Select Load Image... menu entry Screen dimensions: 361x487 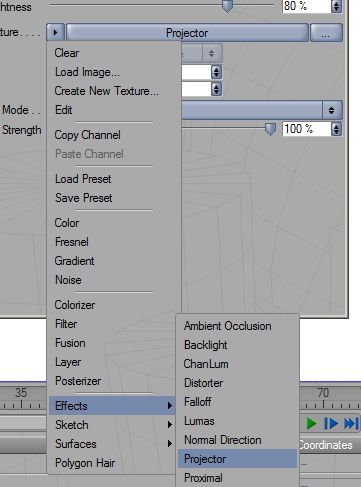tap(87, 72)
